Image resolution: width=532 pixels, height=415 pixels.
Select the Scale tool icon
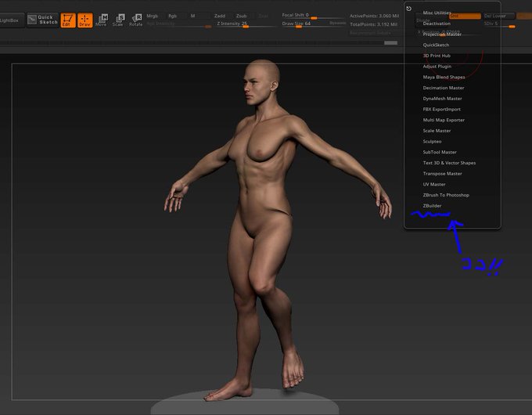click(x=118, y=20)
